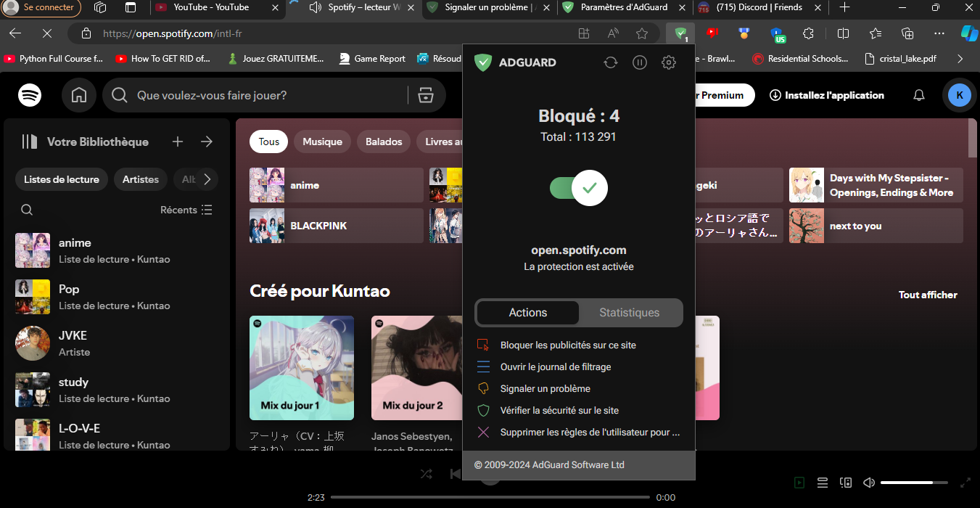Image resolution: width=980 pixels, height=508 pixels.
Task: Select the Musique filter tab
Action: click(x=322, y=142)
